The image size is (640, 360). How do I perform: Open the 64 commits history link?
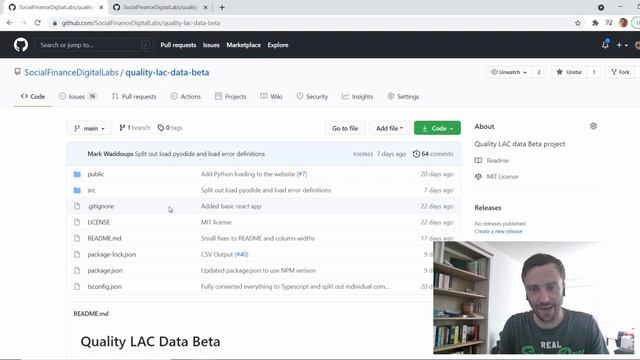[433, 154]
